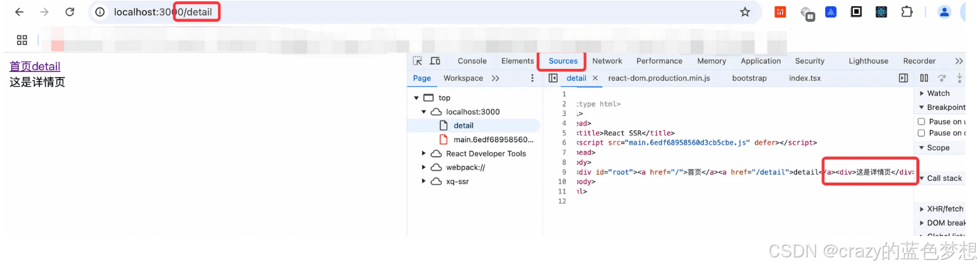Click the browser forward arrow
Viewport: 980px width, 268px height.
point(44,12)
